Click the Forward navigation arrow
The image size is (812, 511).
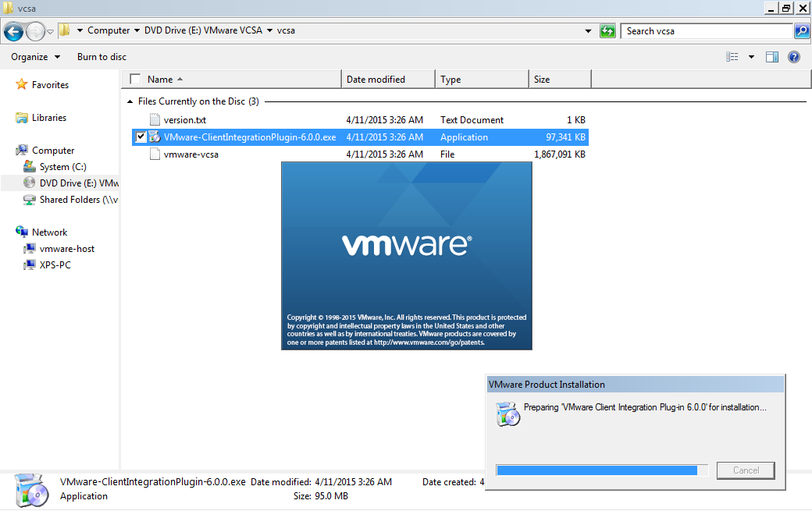(x=35, y=31)
